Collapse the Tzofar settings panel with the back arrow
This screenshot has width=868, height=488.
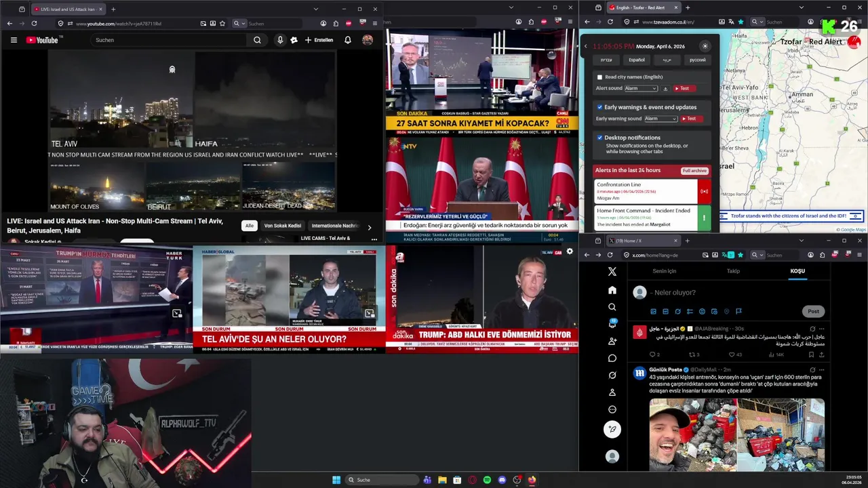coord(586,46)
